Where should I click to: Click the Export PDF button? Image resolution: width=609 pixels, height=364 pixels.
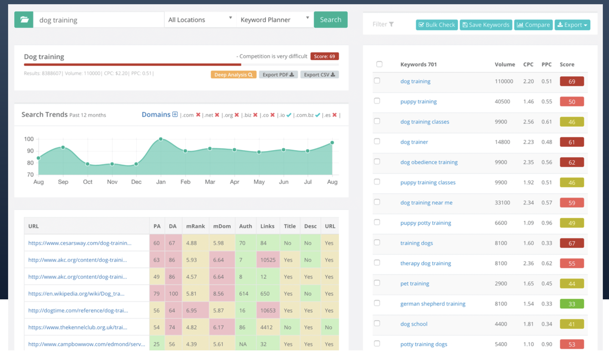pos(278,75)
